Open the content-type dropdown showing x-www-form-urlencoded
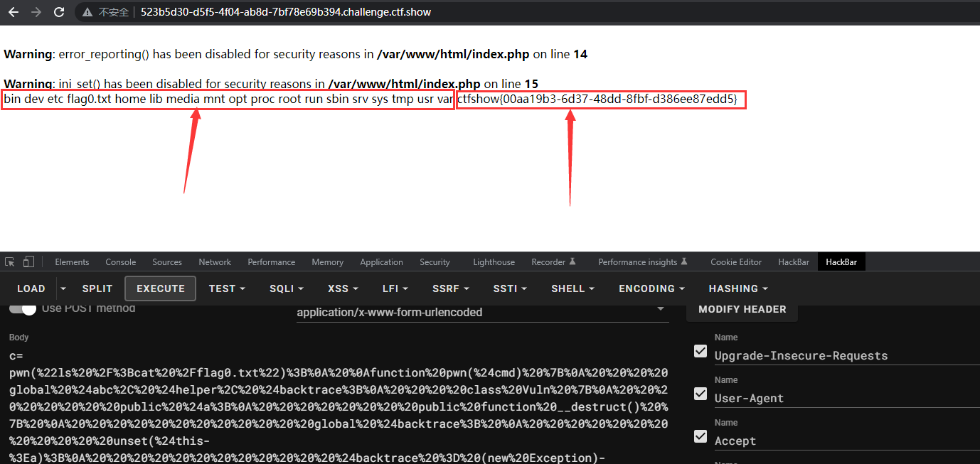 tap(482, 312)
